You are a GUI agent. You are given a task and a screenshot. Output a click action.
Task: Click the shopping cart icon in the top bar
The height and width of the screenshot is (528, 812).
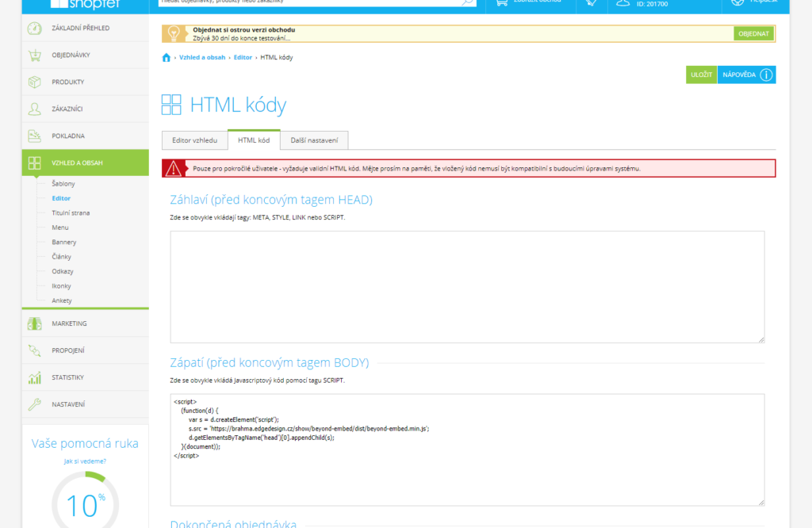point(501,2)
